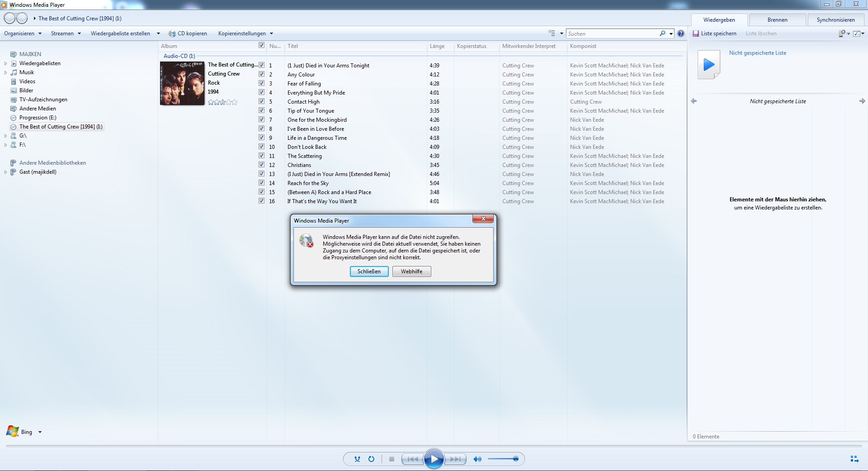Screen dimensions: 868x471
Task: Uncheck the Fear of Falling checkbox
Action: [261, 83]
